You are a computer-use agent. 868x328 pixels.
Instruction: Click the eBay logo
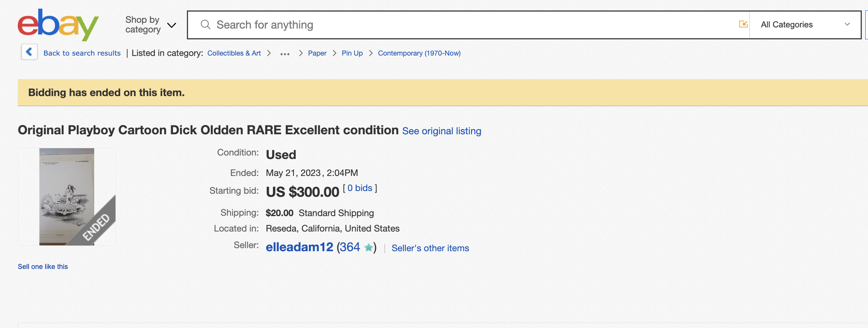(58, 24)
